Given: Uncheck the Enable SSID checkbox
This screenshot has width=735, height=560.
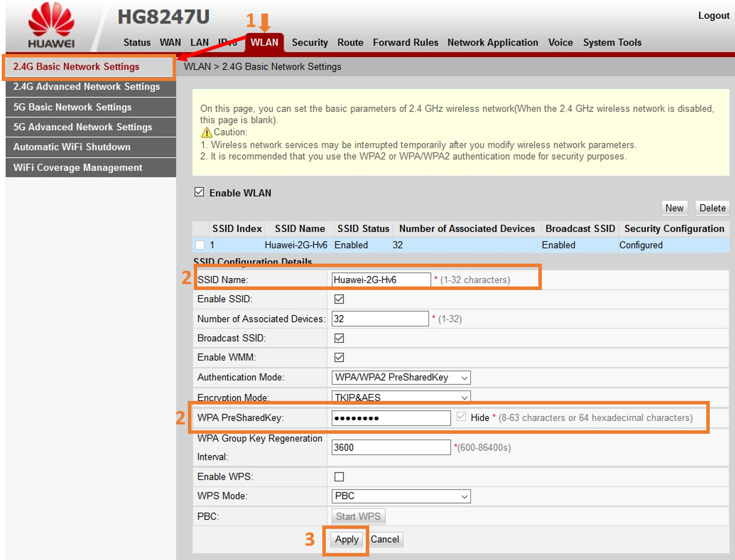Looking at the screenshot, I should click(x=339, y=299).
